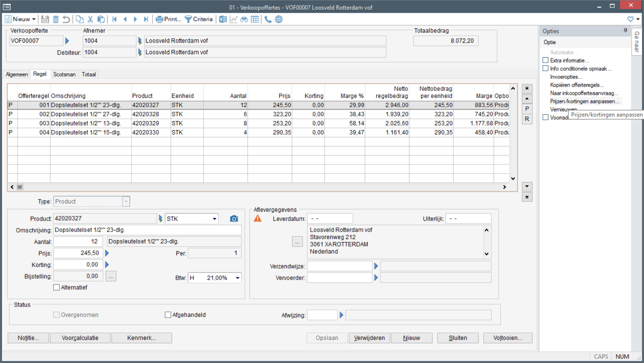Click the phone call icon in toolbar
Viewport: 644px width, 363px height.
[268, 19]
